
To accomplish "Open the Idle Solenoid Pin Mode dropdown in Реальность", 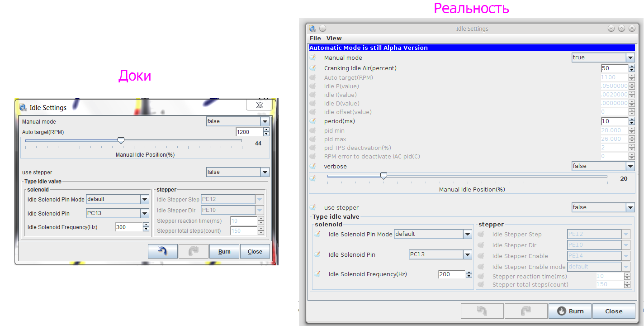I will tap(433, 234).
